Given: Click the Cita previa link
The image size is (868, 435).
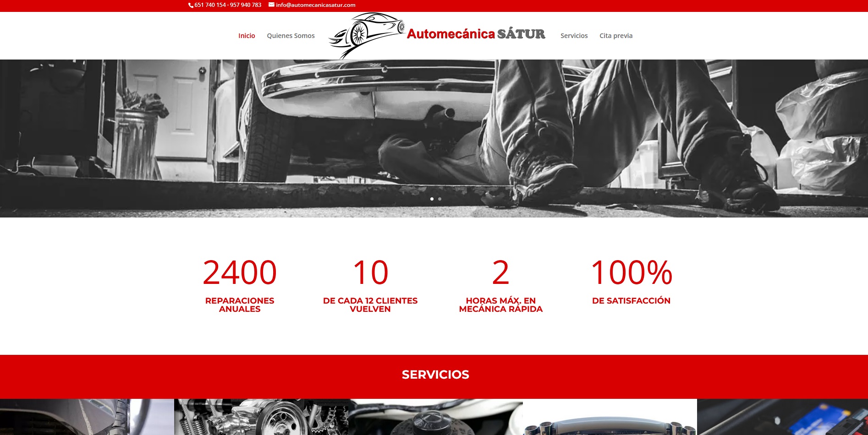Looking at the screenshot, I should click(615, 35).
